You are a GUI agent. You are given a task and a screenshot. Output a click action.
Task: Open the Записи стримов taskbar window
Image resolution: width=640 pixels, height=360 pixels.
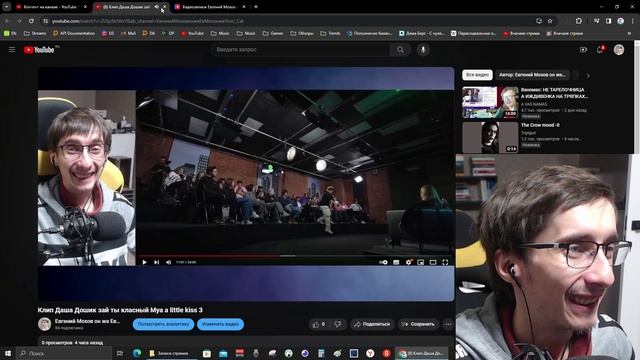click(169, 353)
